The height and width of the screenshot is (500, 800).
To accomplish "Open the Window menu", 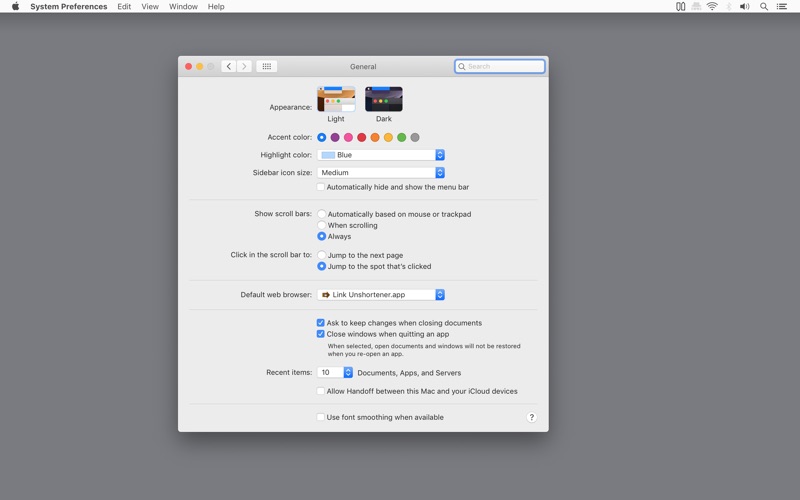I will pos(183,7).
